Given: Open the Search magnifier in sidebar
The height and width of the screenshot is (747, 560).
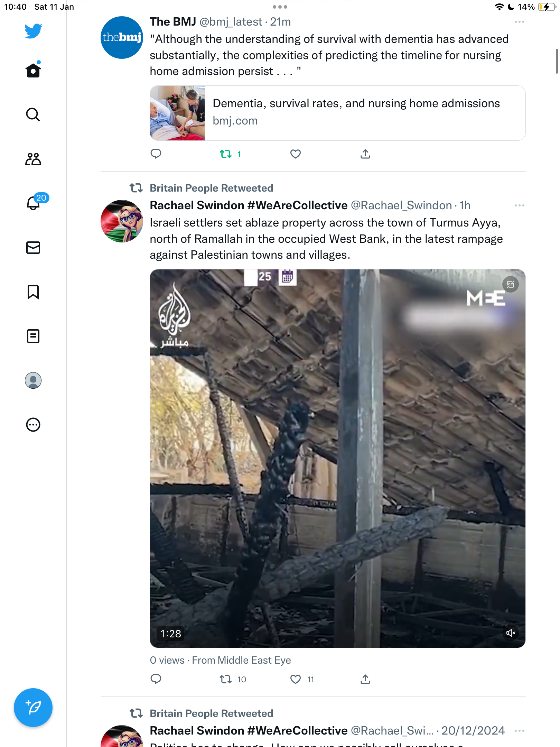Looking at the screenshot, I should 33,114.
